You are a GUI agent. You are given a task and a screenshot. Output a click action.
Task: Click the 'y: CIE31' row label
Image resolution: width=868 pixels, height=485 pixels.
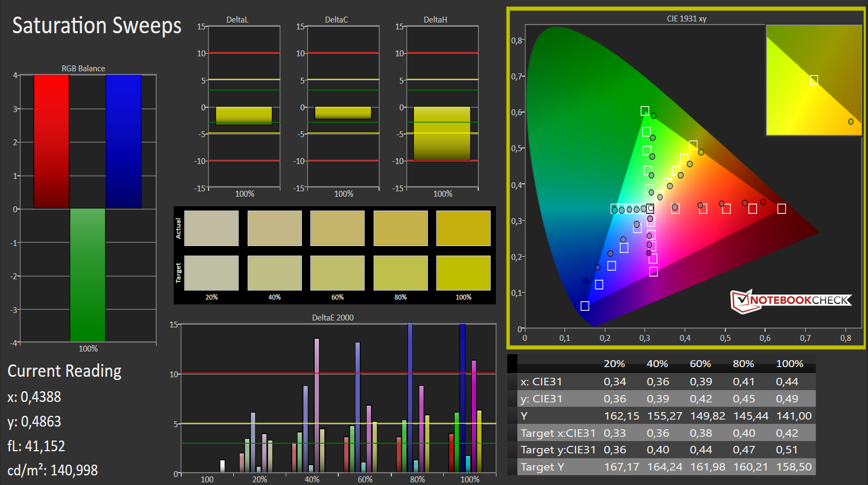[541, 399]
